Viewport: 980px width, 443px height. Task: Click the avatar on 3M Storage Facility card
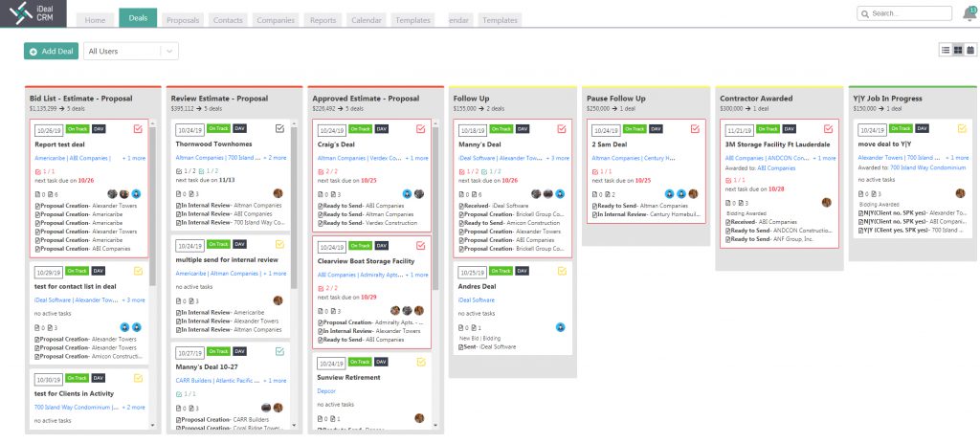point(827,203)
